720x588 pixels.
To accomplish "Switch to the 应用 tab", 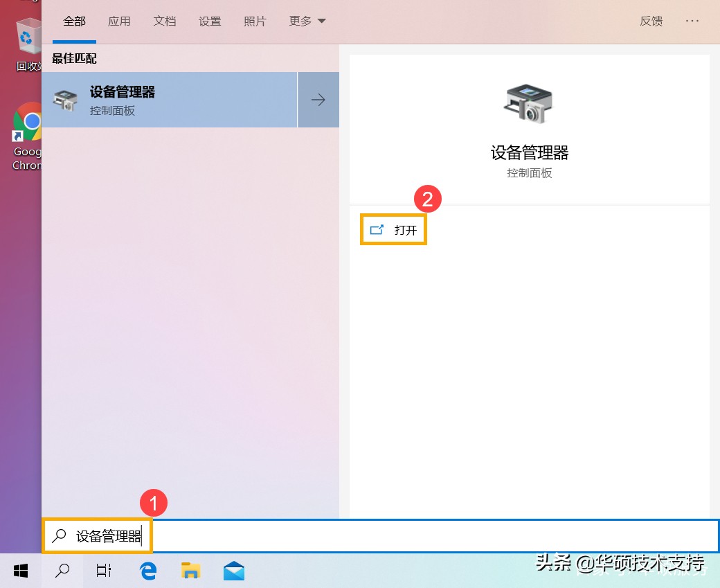I will pyautogui.click(x=119, y=21).
